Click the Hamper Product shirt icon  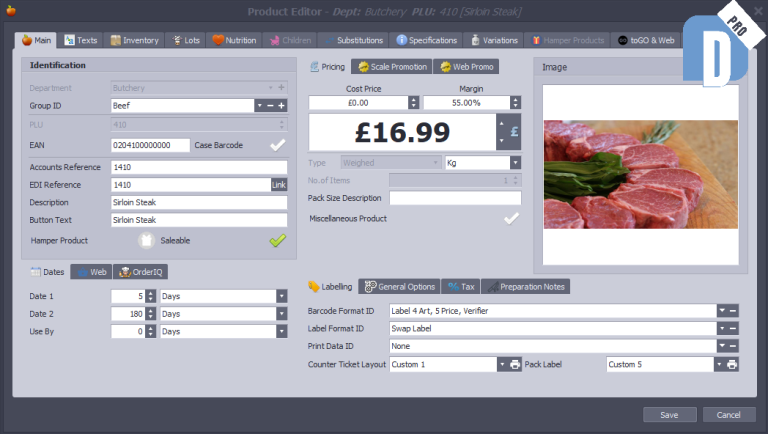(x=147, y=240)
